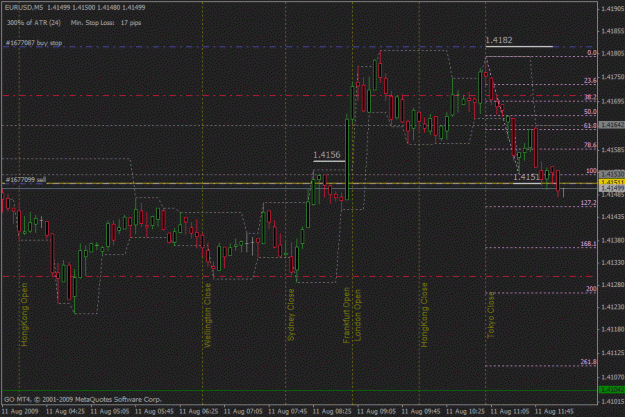Click the grey 1.41642 price tag
Image resolution: width=625 pixels, height=417 pixels.
612,125
